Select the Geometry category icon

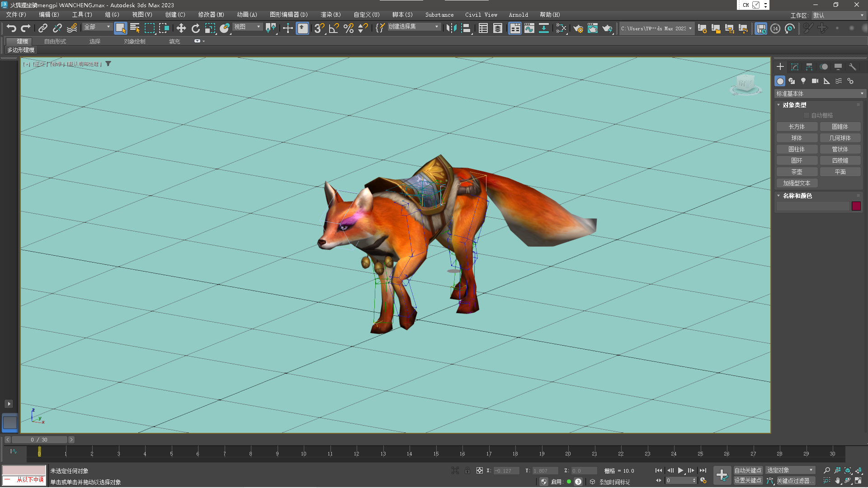pyautogui.click(x=780, y=81)
